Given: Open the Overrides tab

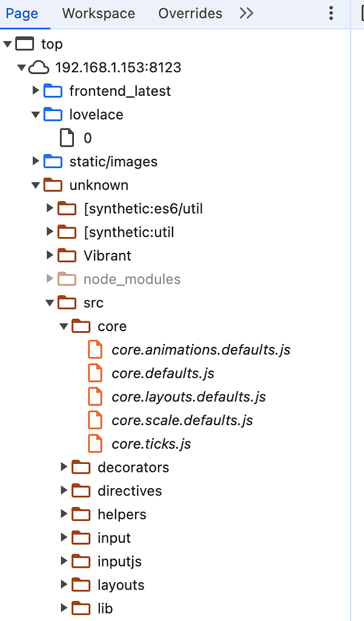Looking at the screenshot, I should tap(190, 13).
